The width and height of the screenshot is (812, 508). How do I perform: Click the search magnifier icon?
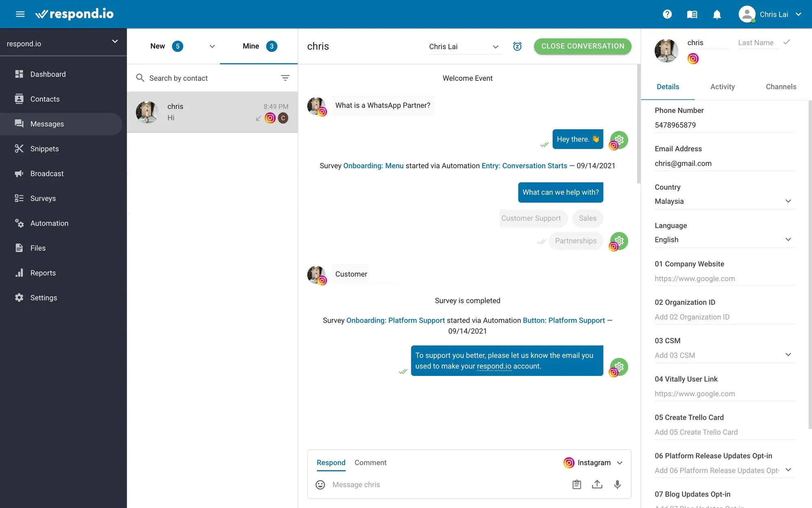tap(140, 78)
